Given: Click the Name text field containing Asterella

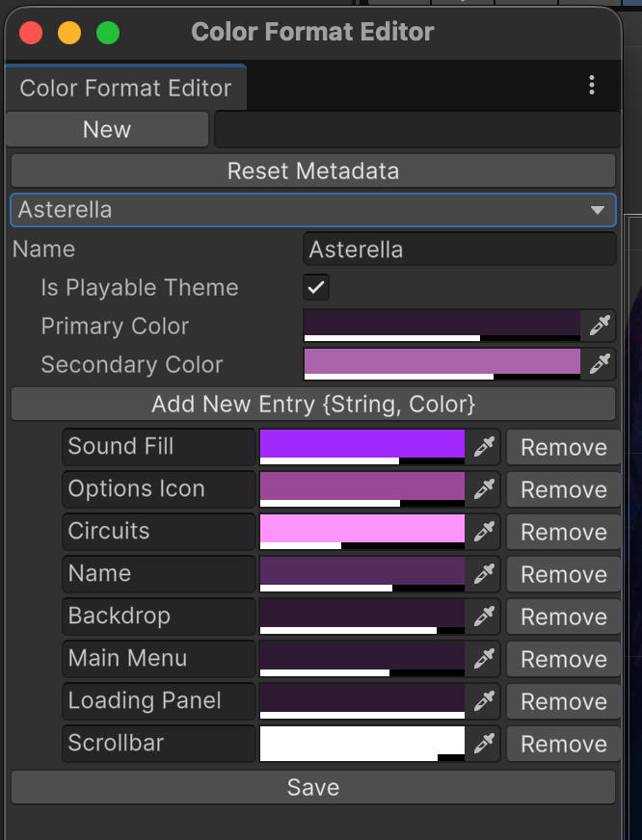Looking at the screenshot, I should click(459, 249).
